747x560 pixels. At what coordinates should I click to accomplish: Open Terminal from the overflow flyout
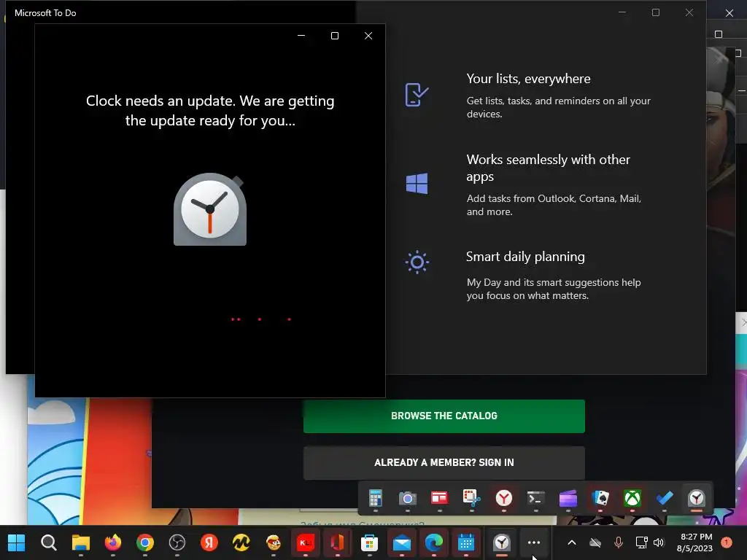(x=536, y=498)
